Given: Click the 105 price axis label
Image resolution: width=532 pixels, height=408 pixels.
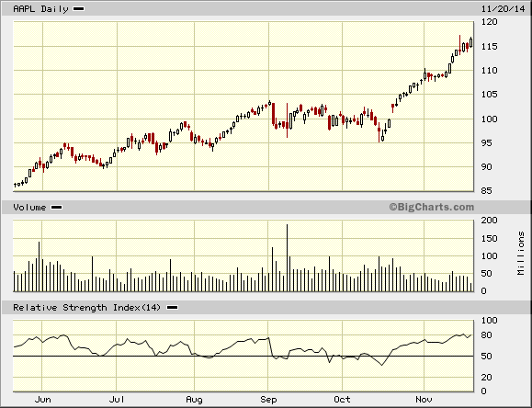Looking at the screenshot, I should pos(489,95).
